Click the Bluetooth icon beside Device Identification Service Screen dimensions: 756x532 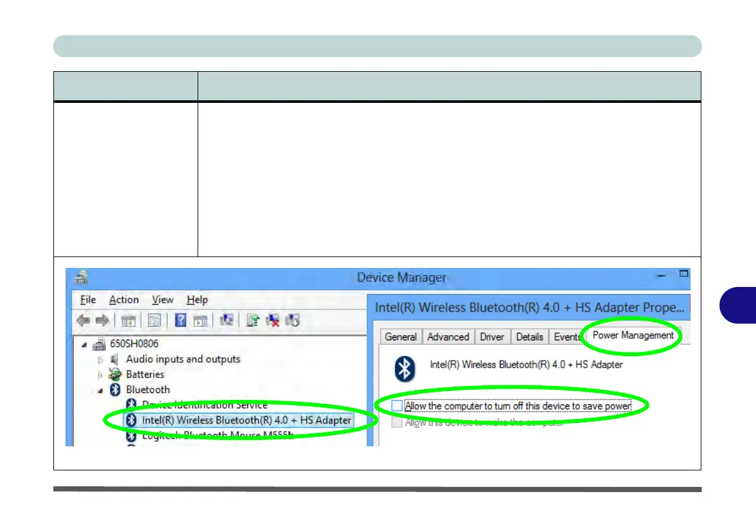click(x=131, y=404)
